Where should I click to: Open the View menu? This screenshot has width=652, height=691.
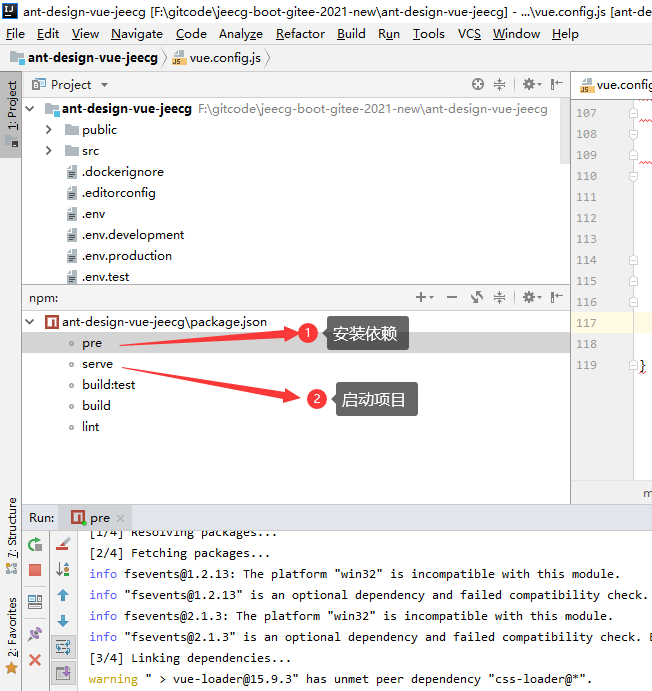pyautogui.click(x=85, y=34)
